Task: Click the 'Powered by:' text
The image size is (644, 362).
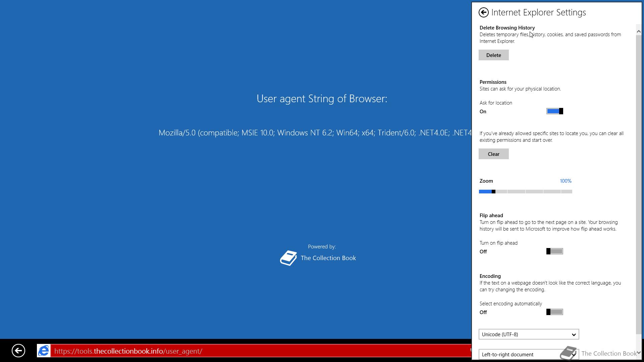Action: point(322,247)
